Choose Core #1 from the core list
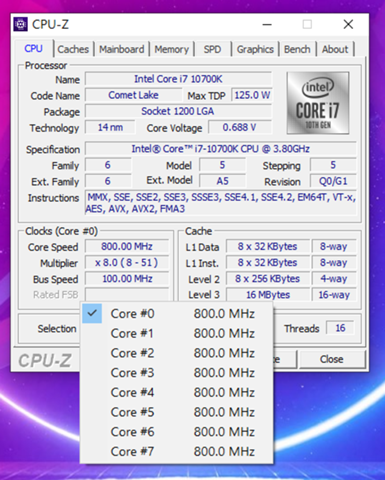This screenshot has height=480, width=385. tap(176, 333)
